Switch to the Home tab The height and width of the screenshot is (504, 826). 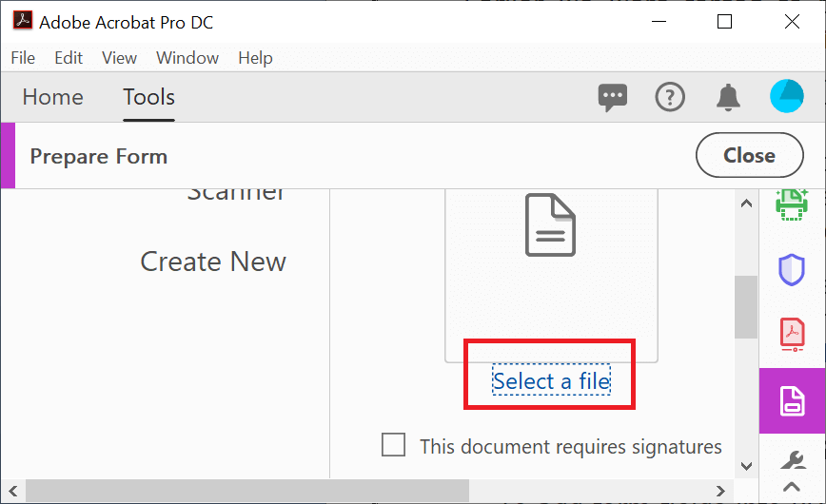(52, 97)
